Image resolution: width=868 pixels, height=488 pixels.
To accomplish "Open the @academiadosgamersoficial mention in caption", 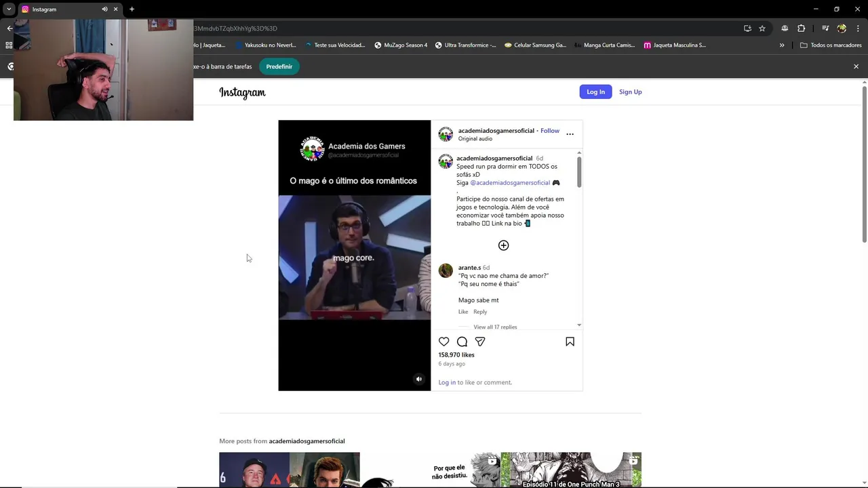I will [510, 183].
